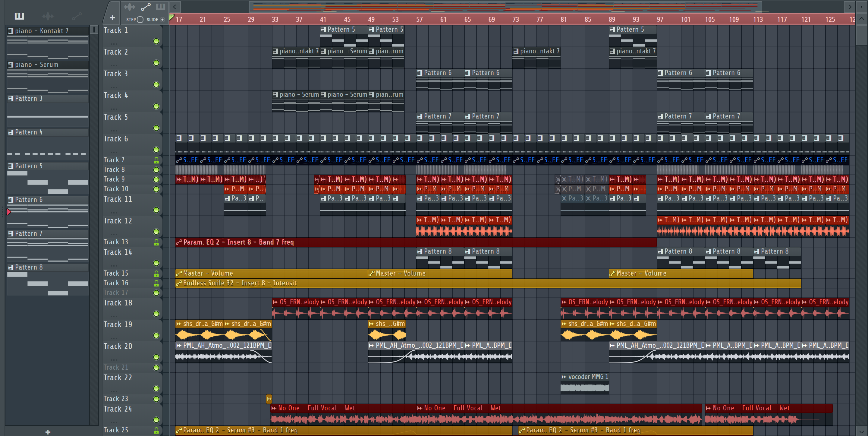Toggle automation clip focus icon
The width and height of the screenshot is (868, 436).
coord(146,7)
